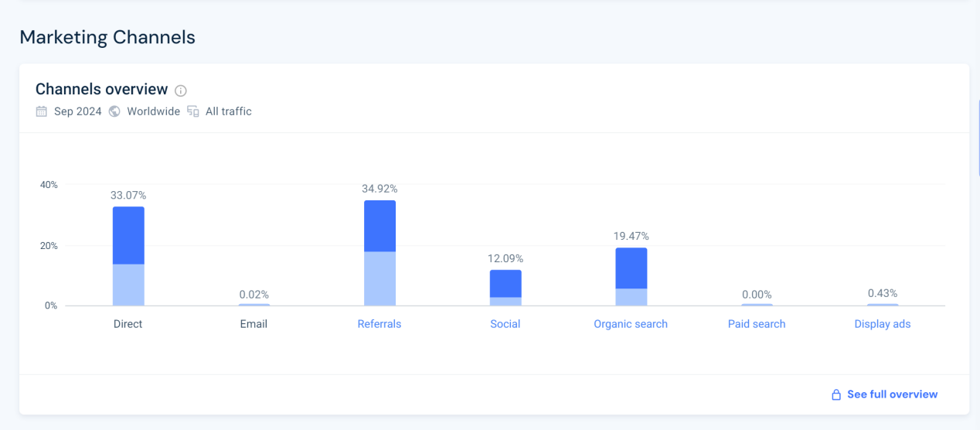The height and width of the screenshot is (430, 980).
Task: Click the Worldwide region label
Action: (x=153, y=111)
